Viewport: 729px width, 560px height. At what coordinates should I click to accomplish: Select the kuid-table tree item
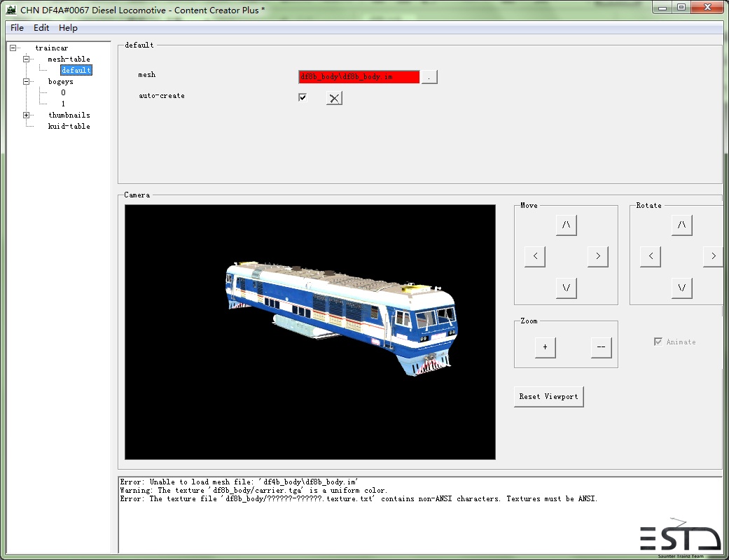click(x=69, y=126)
